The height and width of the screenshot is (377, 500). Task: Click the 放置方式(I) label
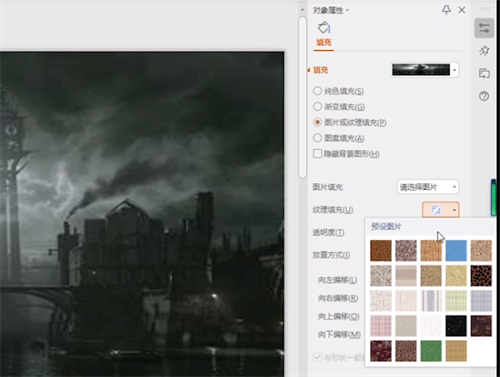click(x=331, y=255)
